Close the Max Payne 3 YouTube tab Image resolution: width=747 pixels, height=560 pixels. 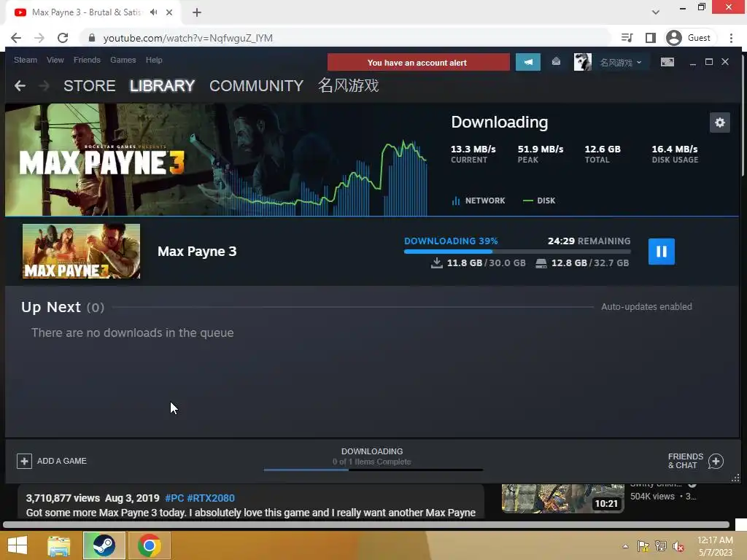(169, 12)
